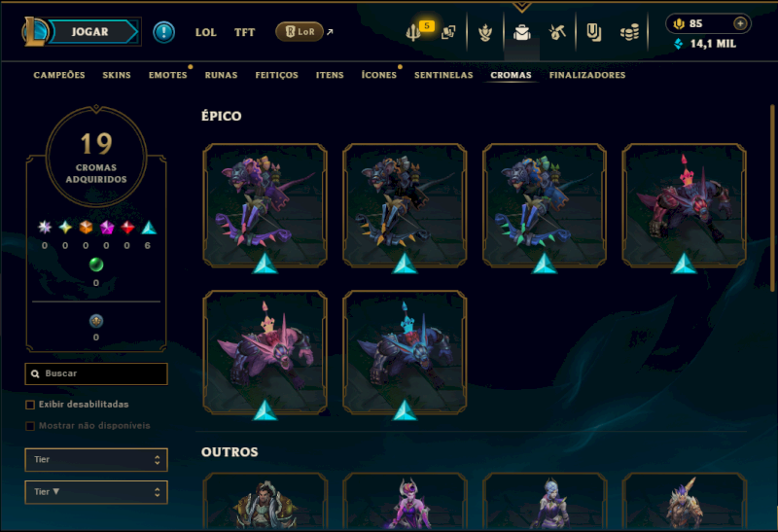The height and width of the screenshot is (532, 778).
Task: Select the purple Twitch chroma thumbnail
Action: point(265,205)
